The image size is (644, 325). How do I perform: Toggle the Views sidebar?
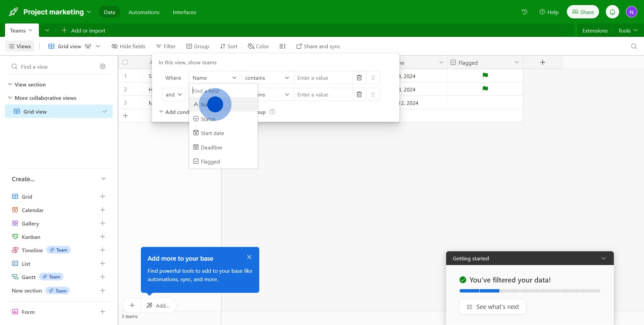tap(20, 46)
